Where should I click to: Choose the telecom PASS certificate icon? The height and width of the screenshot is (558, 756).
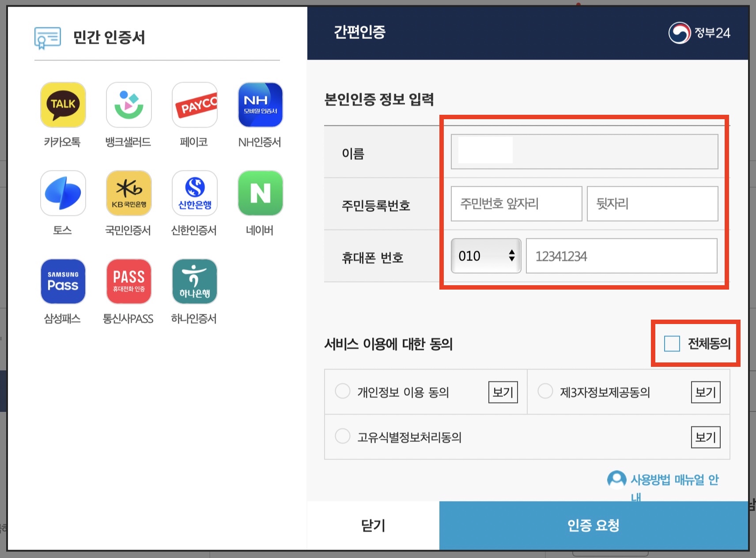point(129,281)
